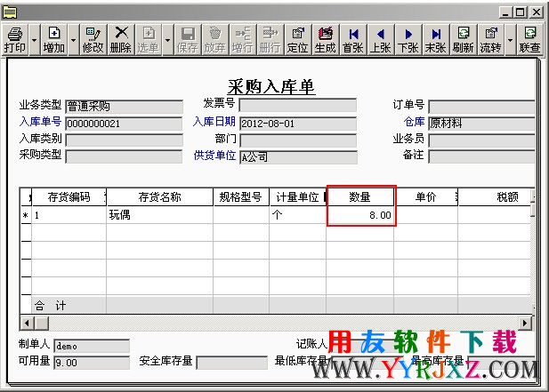Click the 存货编码 column header
Viewport: 549px width, 392px height.
(69, 197)
